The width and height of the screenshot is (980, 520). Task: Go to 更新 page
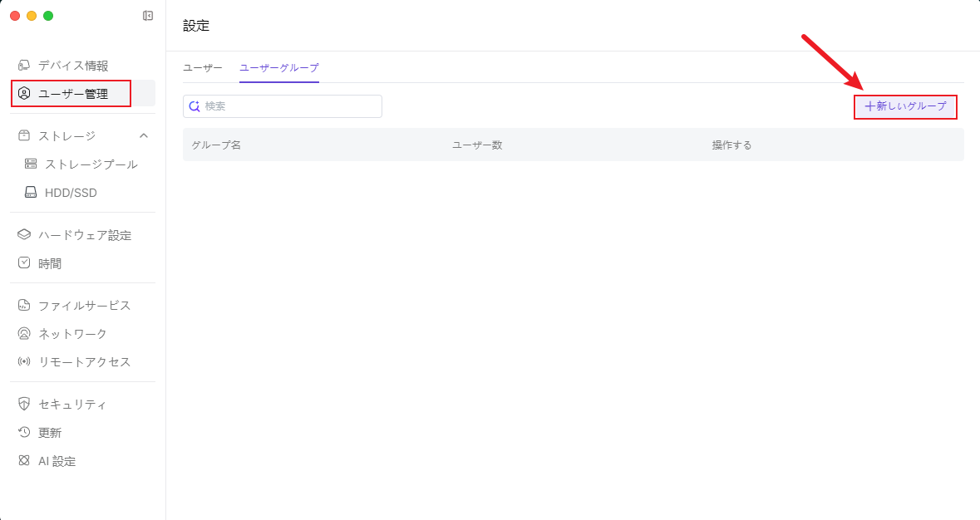(x=50, y=433)
